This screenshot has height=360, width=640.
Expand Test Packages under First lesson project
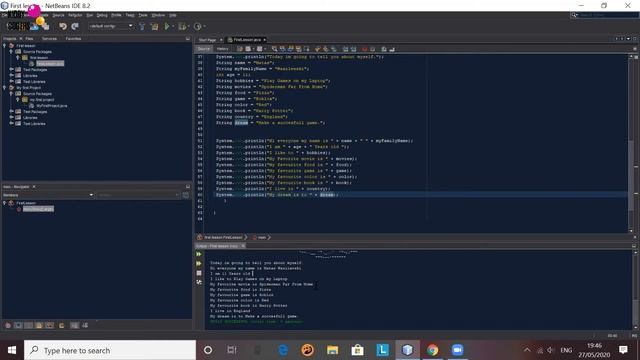point(11,70)
